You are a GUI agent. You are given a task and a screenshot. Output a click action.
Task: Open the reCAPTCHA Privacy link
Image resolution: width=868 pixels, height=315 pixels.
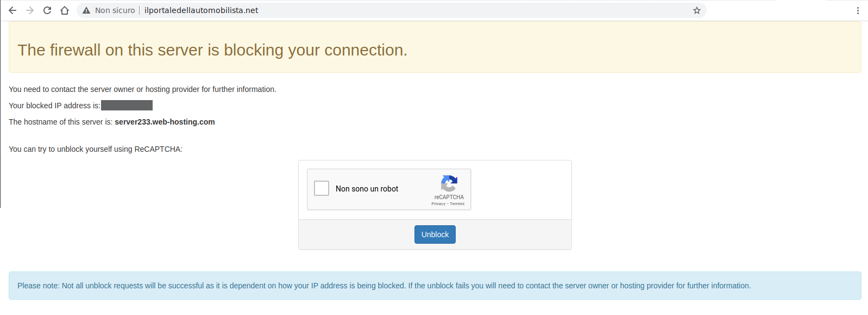tap(438, 204)
